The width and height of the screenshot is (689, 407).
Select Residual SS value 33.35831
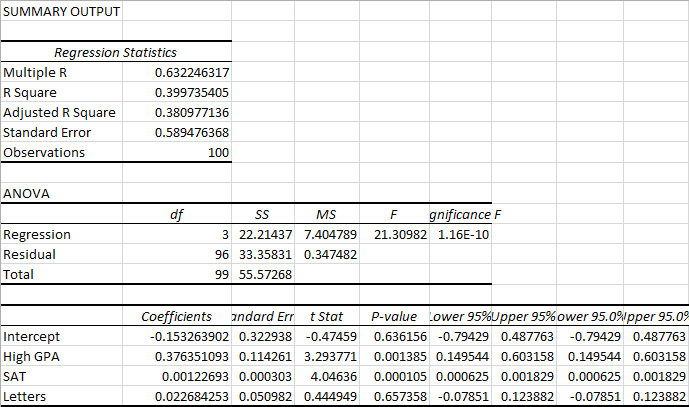(x=263, y=254)
